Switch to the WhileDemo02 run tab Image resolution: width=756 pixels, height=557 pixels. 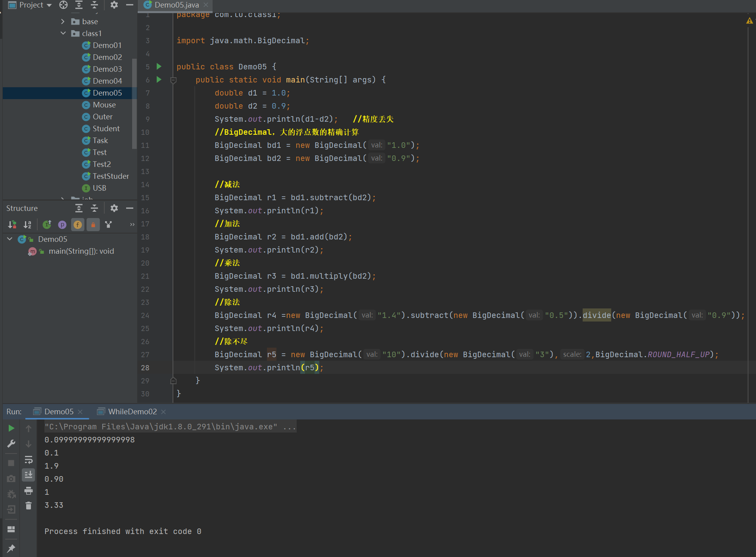click(x=132, y=412)
